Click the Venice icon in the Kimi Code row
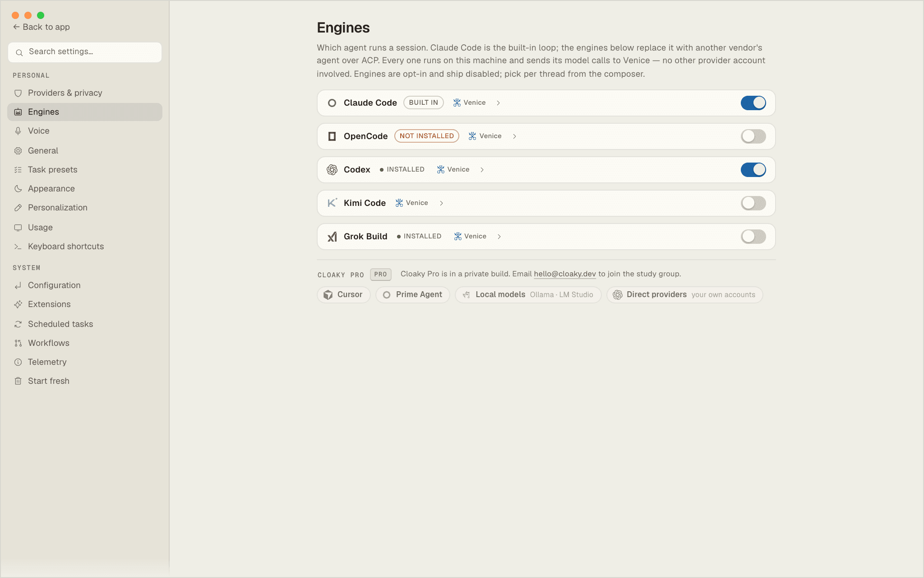924x578 pixels. click(x=399, y=203)
